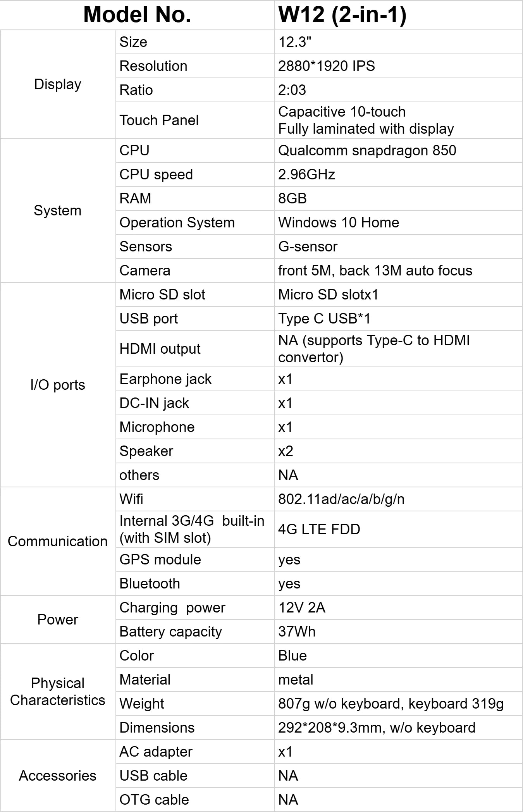
Task: Select the Touch Panel label cell
Action: click(x=159, y=120)
